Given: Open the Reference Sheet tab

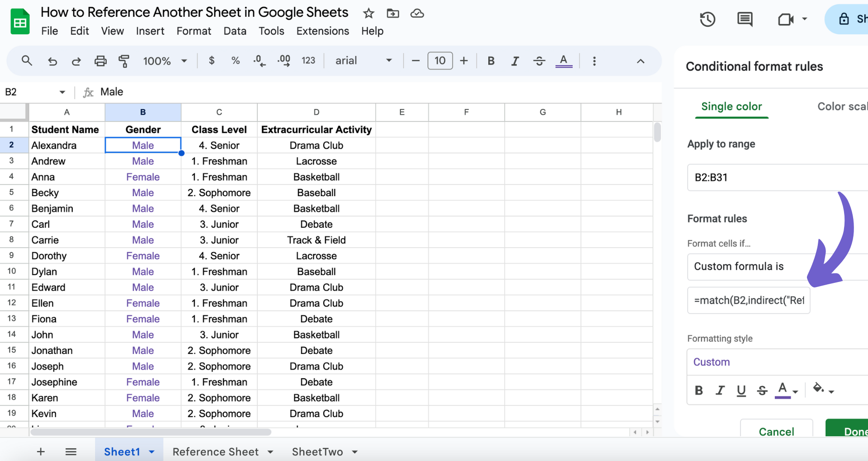Looking at the screenshot, I should (216, 451).
